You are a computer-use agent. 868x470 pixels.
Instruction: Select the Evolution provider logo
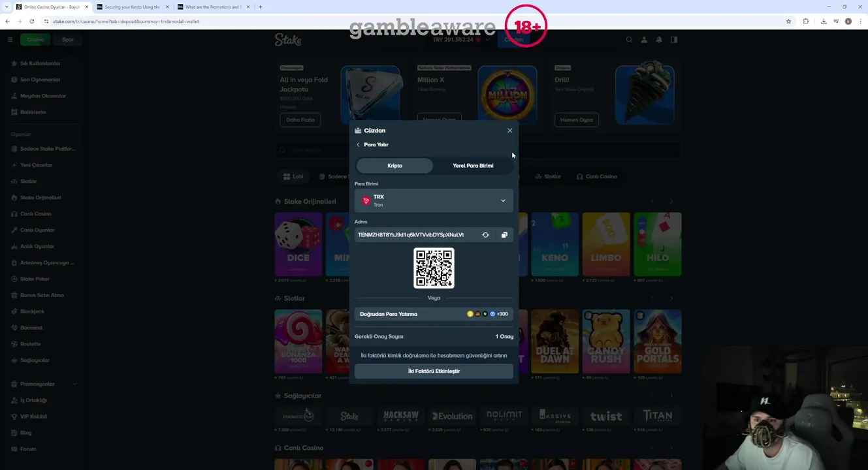click(452, 416)
